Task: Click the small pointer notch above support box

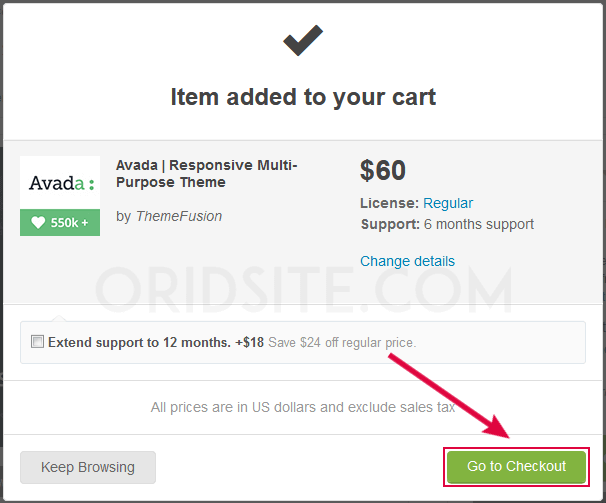Action: coord(59,318)
